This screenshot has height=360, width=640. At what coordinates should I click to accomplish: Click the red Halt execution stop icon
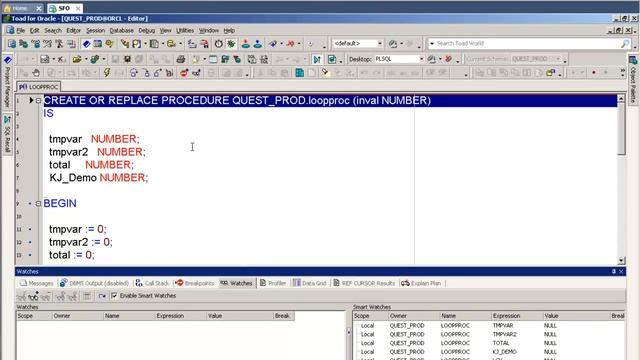click(x=184, y=73)
